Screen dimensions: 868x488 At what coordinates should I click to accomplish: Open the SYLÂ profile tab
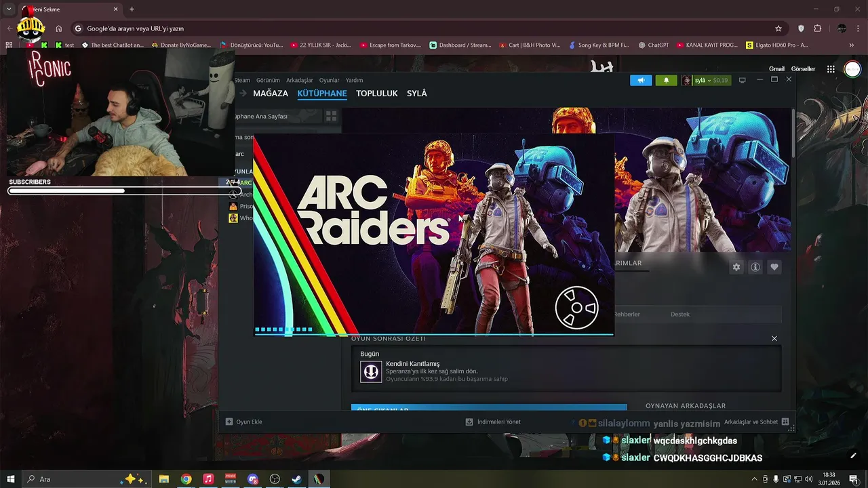pos(417,94)
